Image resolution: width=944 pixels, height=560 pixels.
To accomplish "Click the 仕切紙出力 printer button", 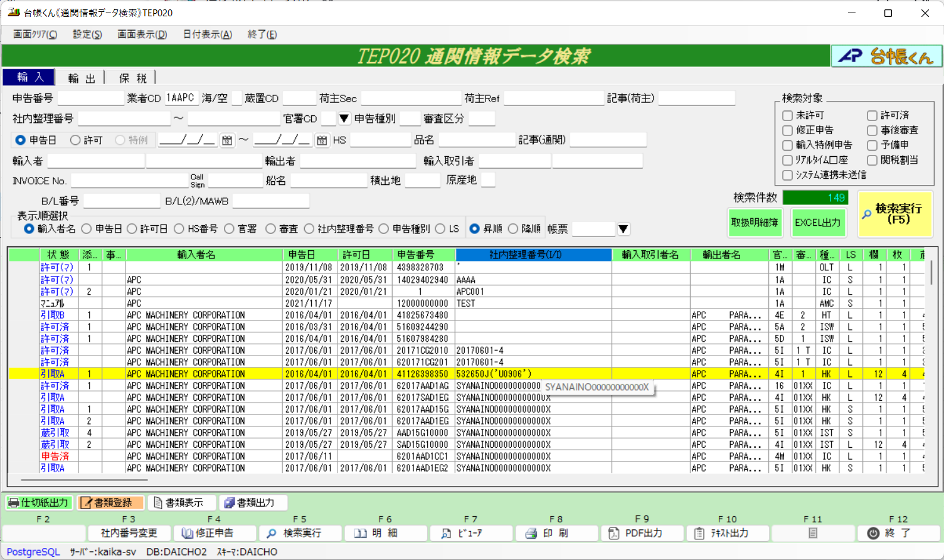I will 38,503.
